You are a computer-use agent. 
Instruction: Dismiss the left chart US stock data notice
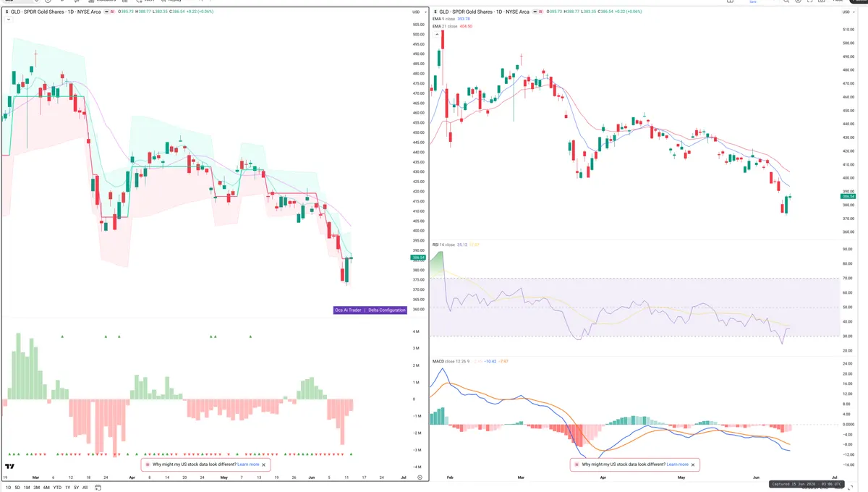(x=264, y=465)
